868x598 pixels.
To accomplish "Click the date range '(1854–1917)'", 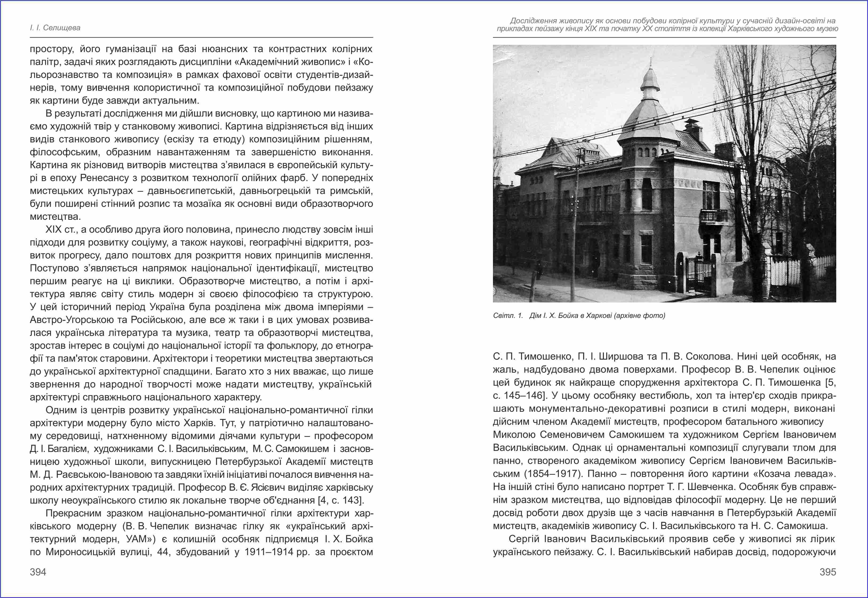I will coord(553,474).
